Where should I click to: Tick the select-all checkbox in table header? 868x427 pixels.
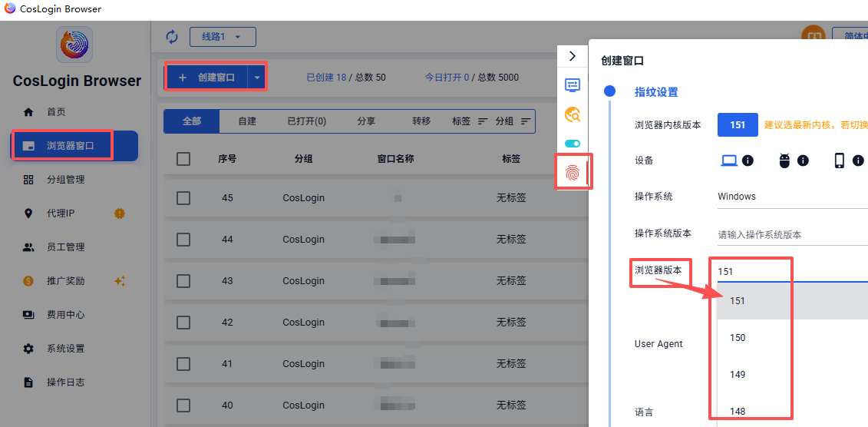click(183, 159)
